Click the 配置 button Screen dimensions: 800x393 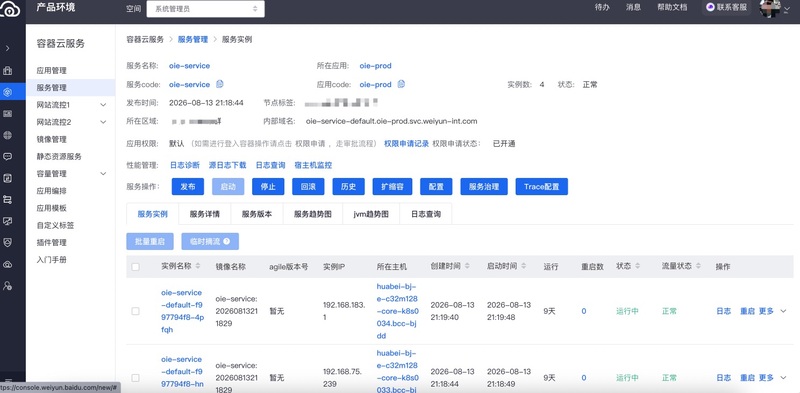point(436,186)
